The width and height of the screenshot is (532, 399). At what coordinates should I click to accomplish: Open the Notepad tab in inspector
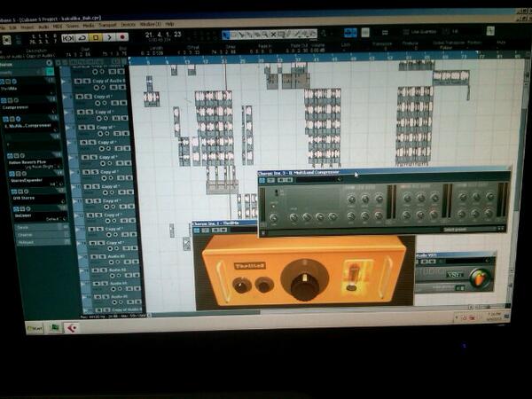coord(43,242)
